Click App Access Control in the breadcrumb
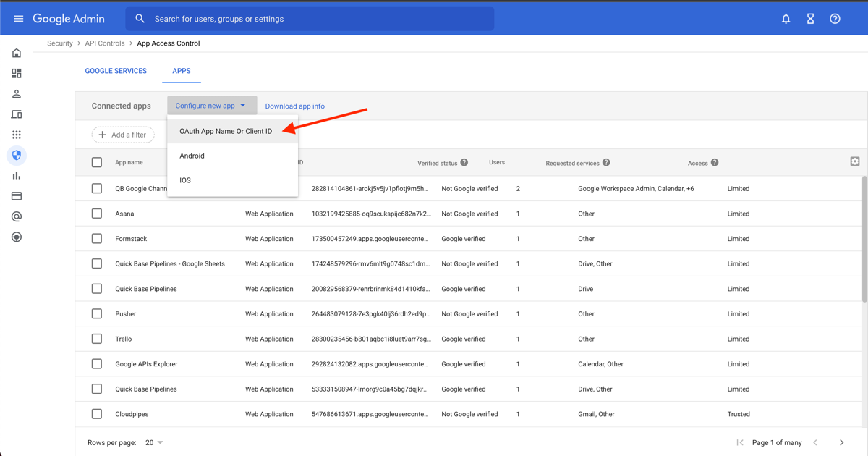This screenshot has width=868, height=456. click(x=169, y=43)
